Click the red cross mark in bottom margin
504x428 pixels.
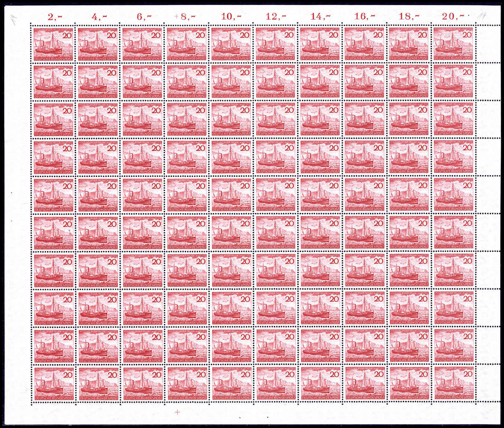point(178,412)
